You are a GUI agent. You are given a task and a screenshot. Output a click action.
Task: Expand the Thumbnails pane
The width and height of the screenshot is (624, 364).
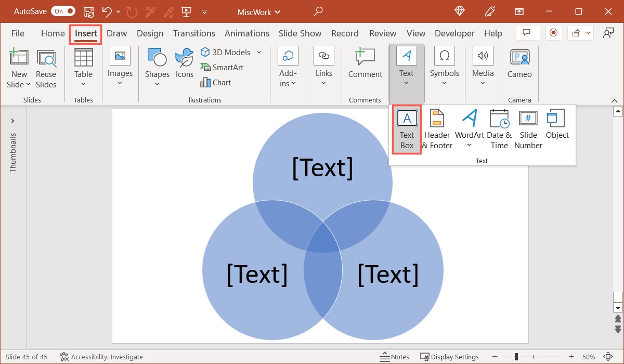click(x=13, y=121)
